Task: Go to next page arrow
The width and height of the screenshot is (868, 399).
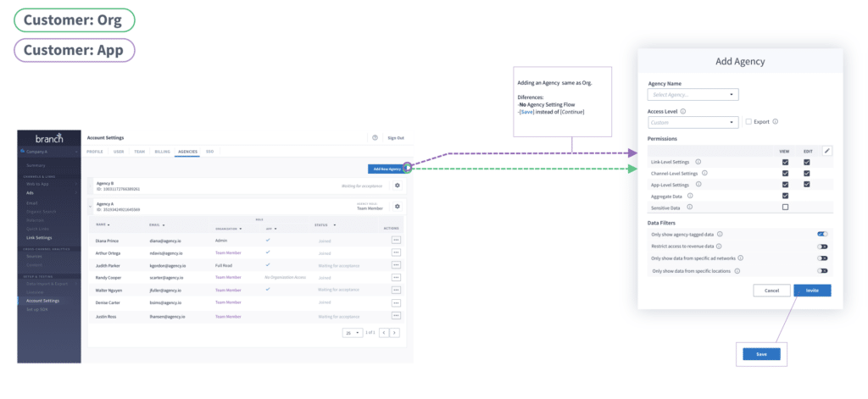Action: pyautogui.click(x=395, y=333)
